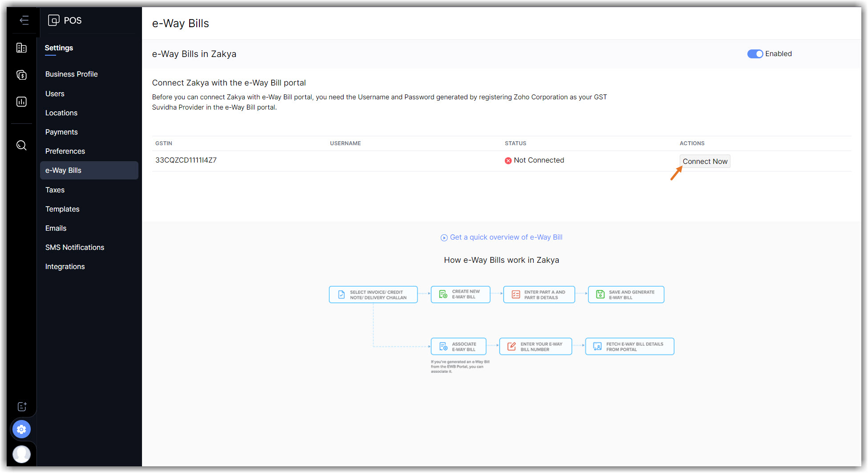Open the quick overview of e-Way Bill link

tap(506, 237)
